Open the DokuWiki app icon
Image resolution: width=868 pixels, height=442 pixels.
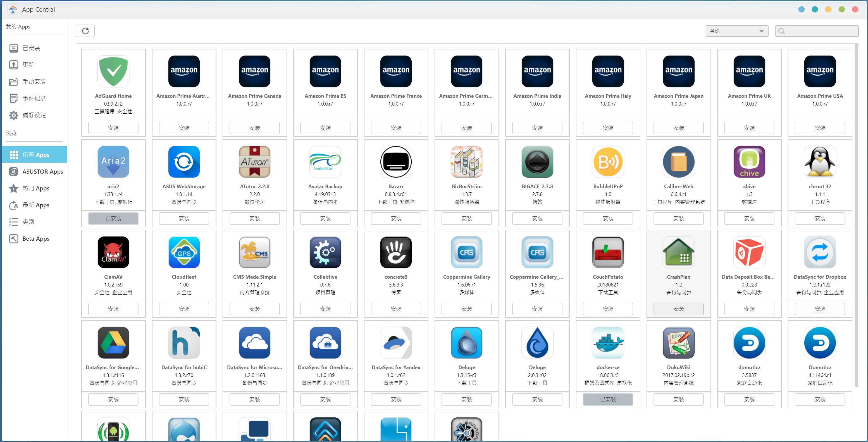coord(678,343)
